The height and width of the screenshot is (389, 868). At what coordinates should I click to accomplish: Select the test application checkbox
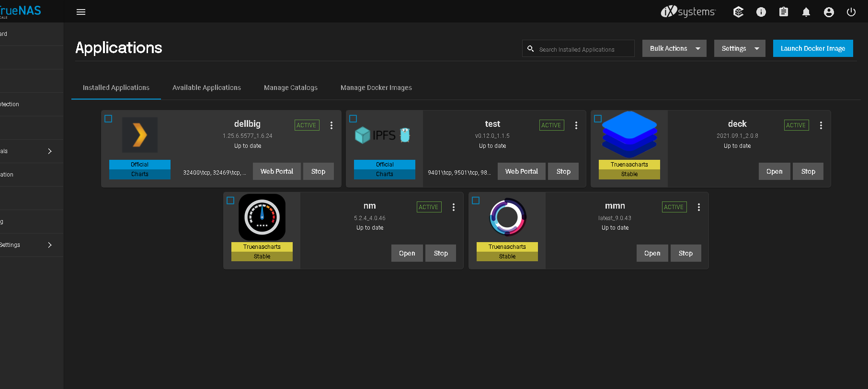click(x=353, y=119)
